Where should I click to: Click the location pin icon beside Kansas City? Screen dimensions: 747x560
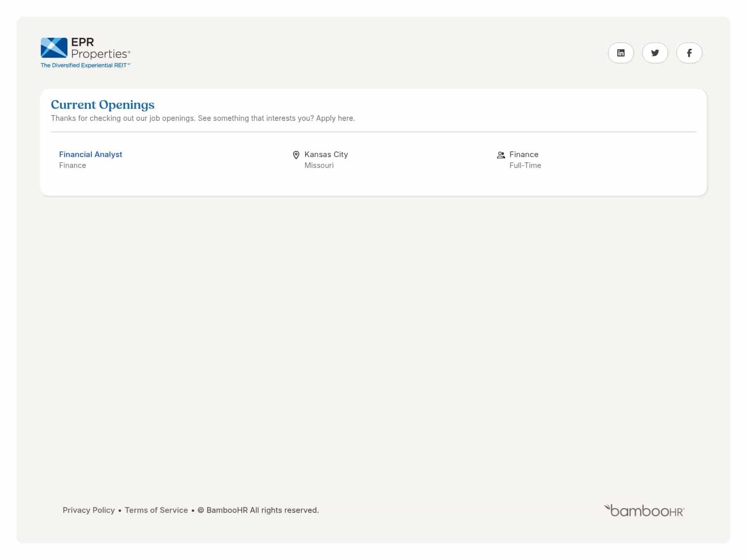pos(296,155)
